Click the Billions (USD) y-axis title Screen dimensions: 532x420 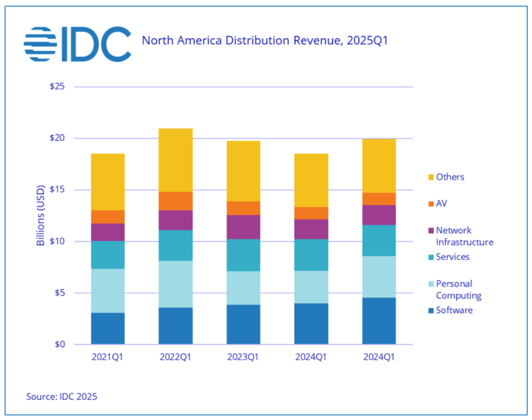click(41, 215)
